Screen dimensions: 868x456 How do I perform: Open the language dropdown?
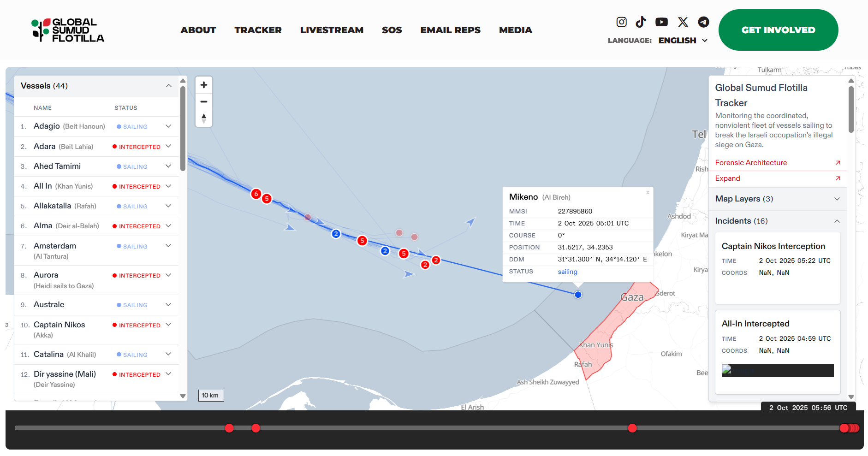[x=683, y=41]
